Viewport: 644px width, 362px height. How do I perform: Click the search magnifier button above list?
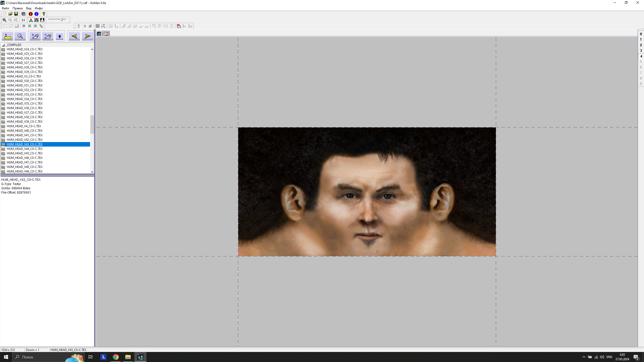(20, 36)
